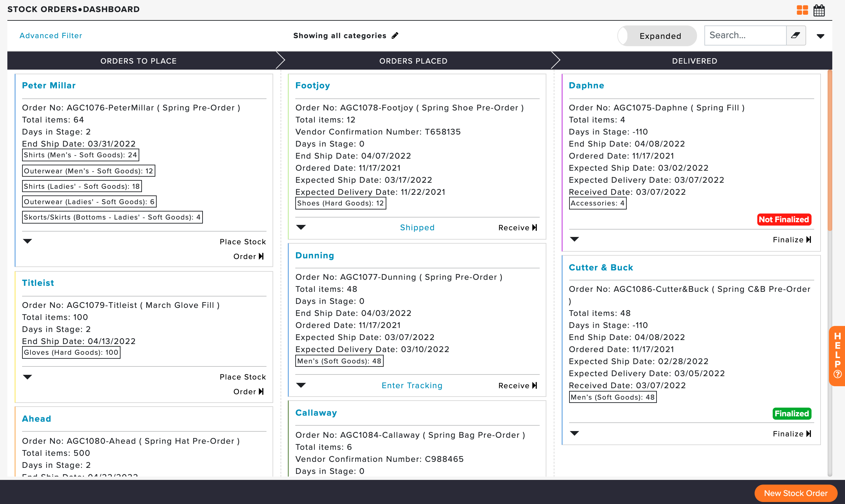The width and height of the screenshot is (845, 504).
Task: Switch to the orange grid view icon
Action: 802,10
